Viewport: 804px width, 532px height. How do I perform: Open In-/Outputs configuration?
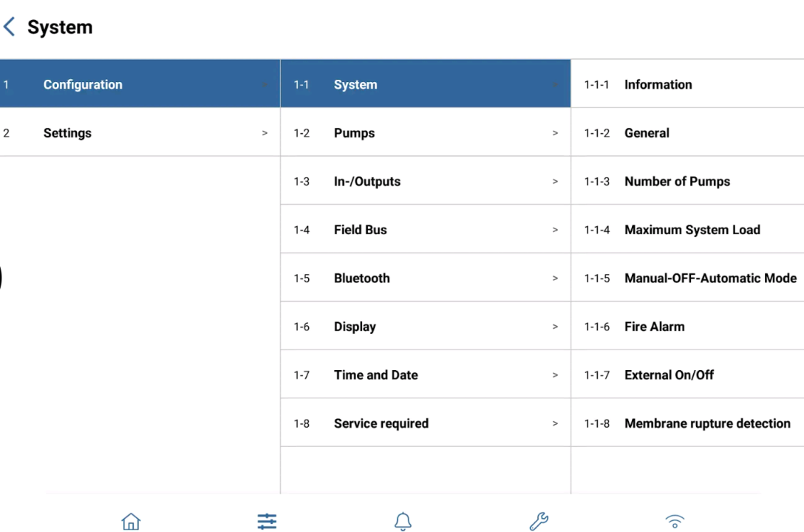426,180
